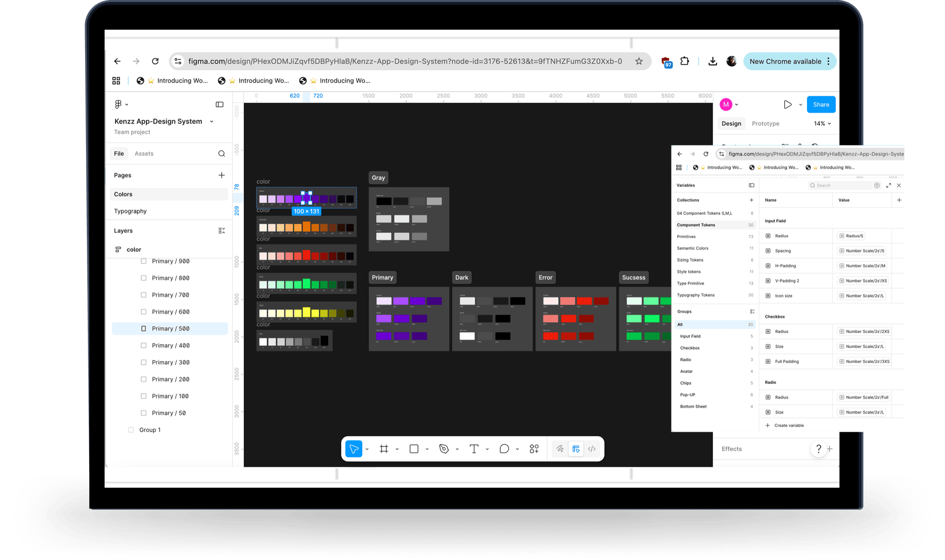
Task: Toggle the Primary / 900 layer frame icon
Action: (x=144, y=261)
